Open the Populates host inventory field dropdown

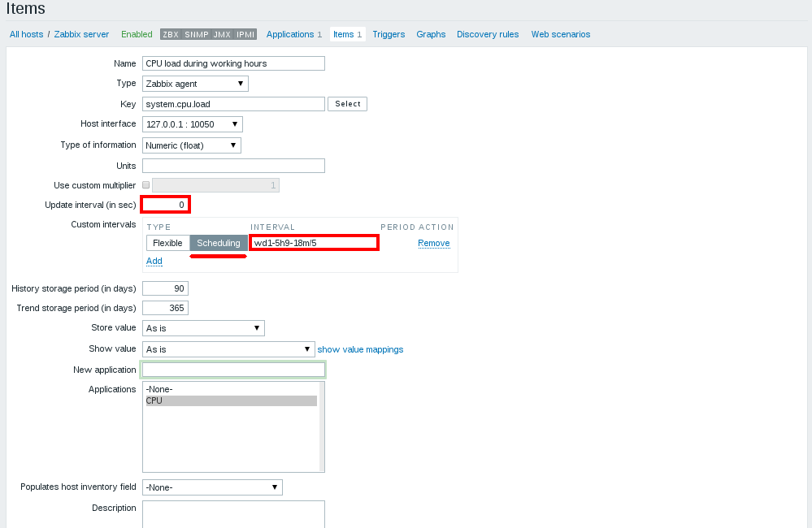pyautogui.click(x=212, y=487)
